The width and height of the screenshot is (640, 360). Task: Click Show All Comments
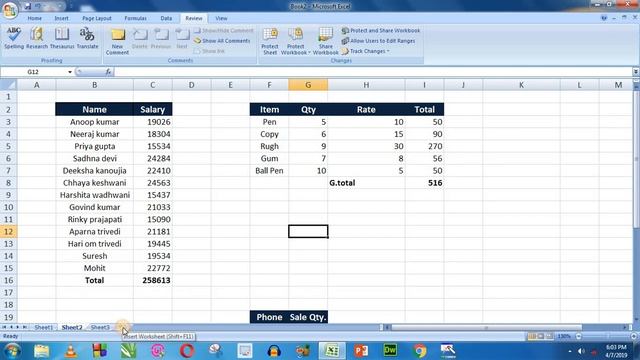[x=222, y=41]
